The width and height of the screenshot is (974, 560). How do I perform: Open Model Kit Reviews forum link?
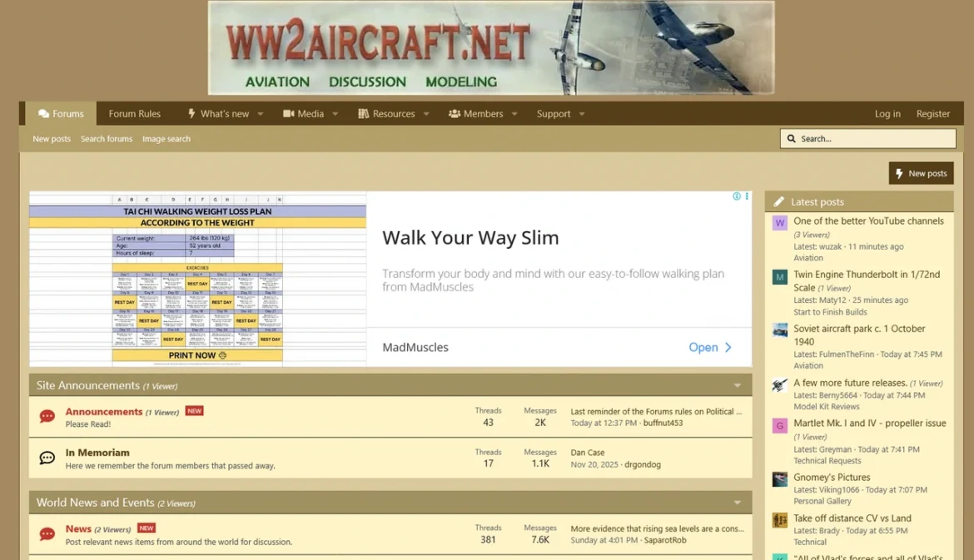826,407
